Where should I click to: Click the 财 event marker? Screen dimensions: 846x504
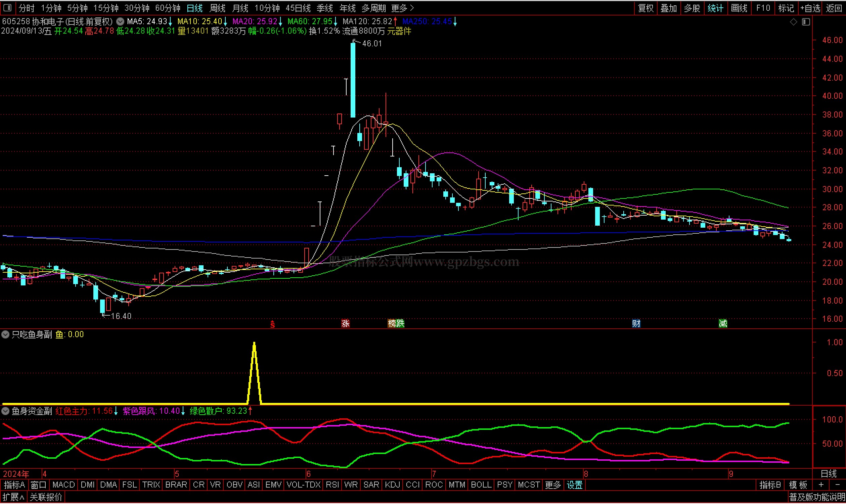[x=636, y=323]
